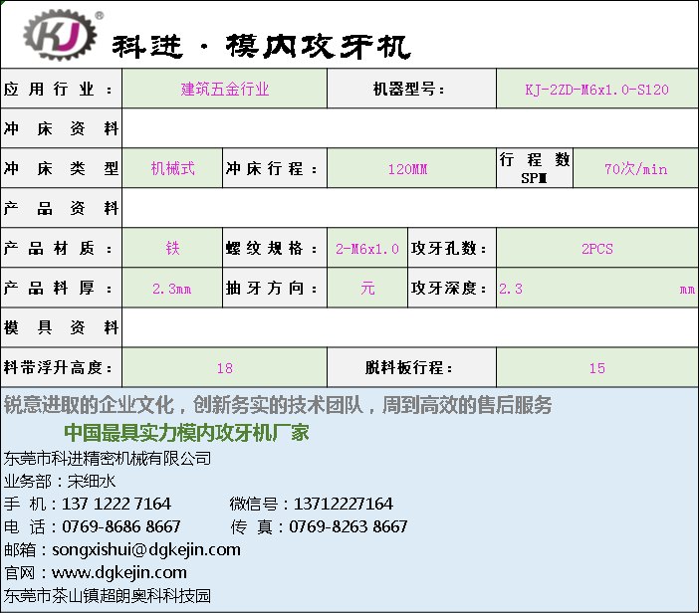Select the 攻牙深度 label cell
Viewport: 700px width, 613px height.
coord(452,288)
